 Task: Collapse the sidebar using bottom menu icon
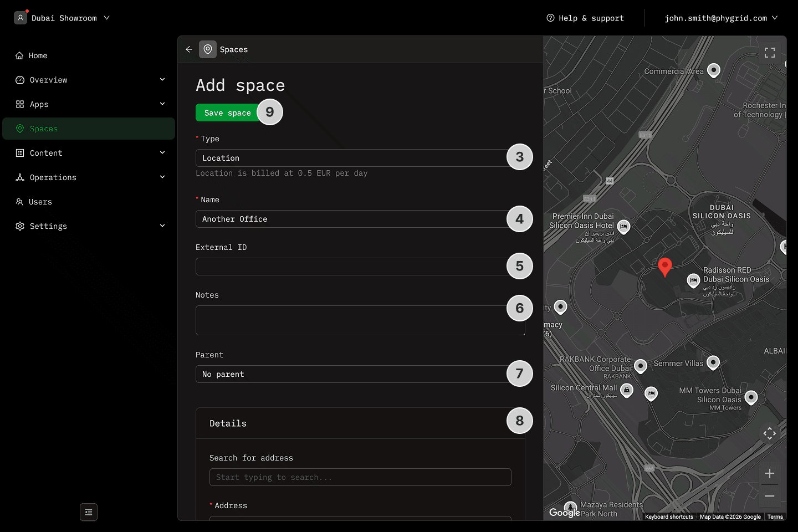pos(89,512)
